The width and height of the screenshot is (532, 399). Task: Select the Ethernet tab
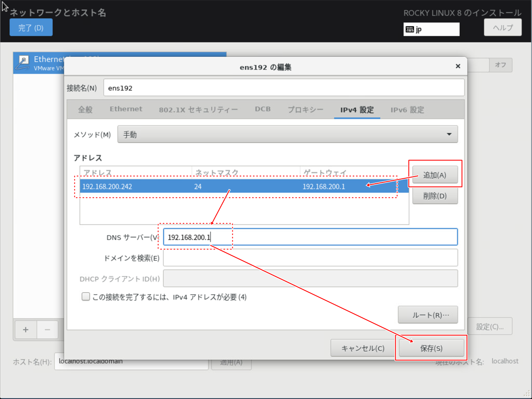(126, 109)
